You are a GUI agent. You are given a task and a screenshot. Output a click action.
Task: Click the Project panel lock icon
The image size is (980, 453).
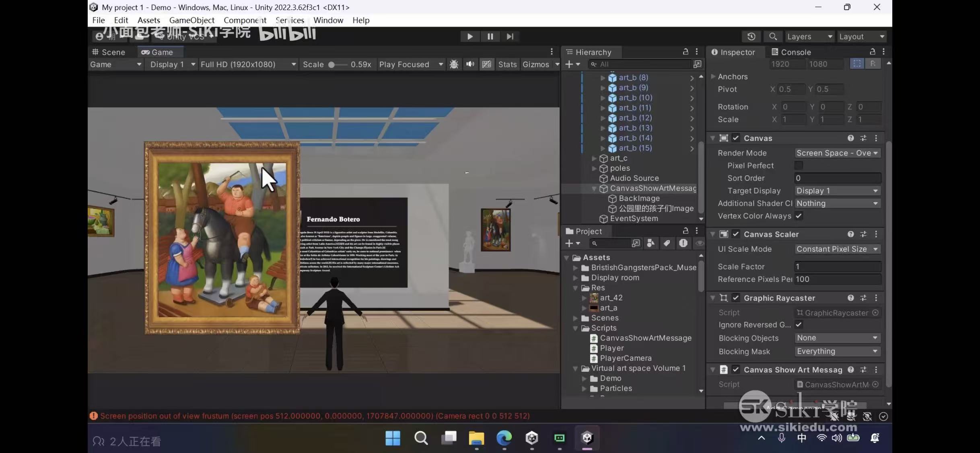coord(686,231)
